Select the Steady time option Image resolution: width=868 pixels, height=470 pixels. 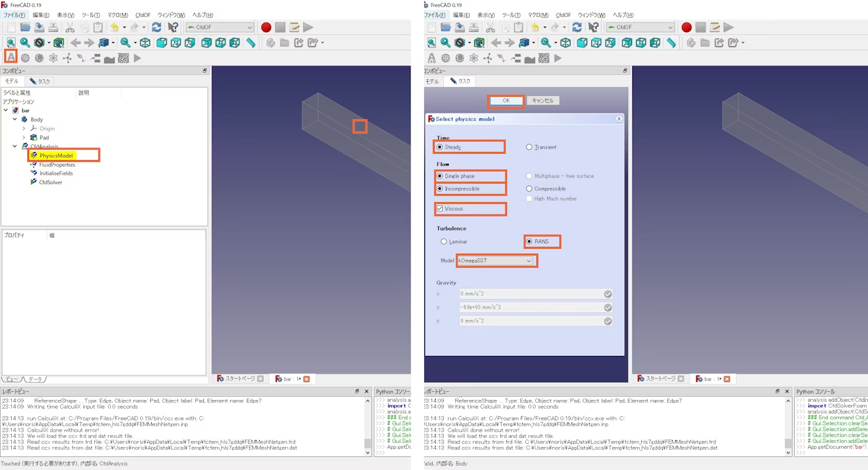440,147
